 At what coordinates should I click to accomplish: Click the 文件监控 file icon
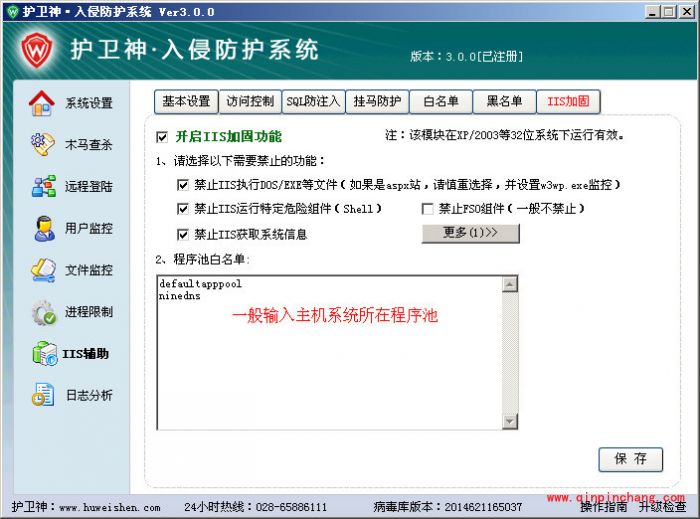(x=43, y=270)
